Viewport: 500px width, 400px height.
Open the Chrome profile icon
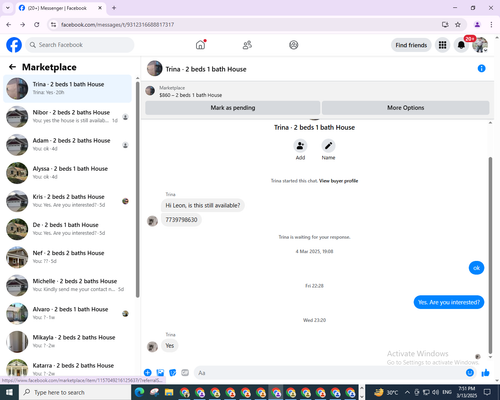[477, 24]
